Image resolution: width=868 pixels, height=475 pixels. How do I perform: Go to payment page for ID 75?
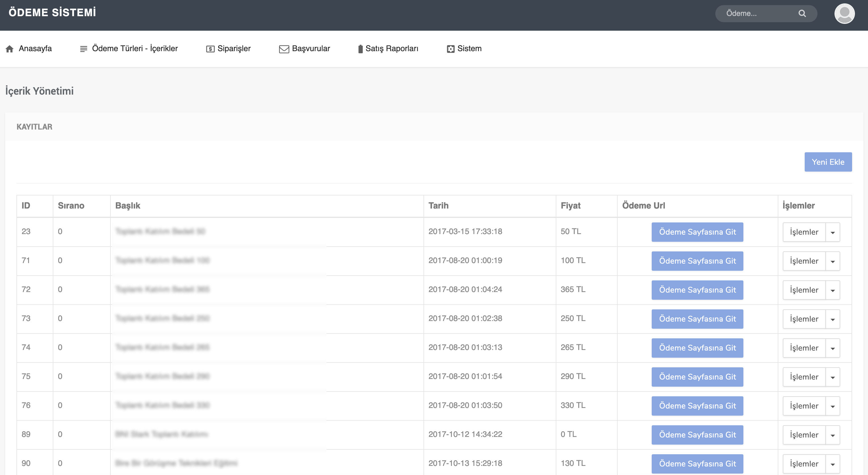pos(697,377)
